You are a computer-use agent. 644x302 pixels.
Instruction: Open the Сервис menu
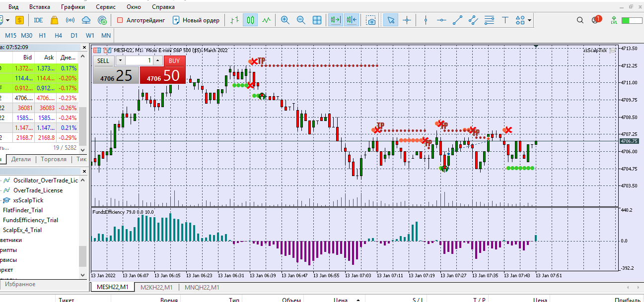(105, 7)
